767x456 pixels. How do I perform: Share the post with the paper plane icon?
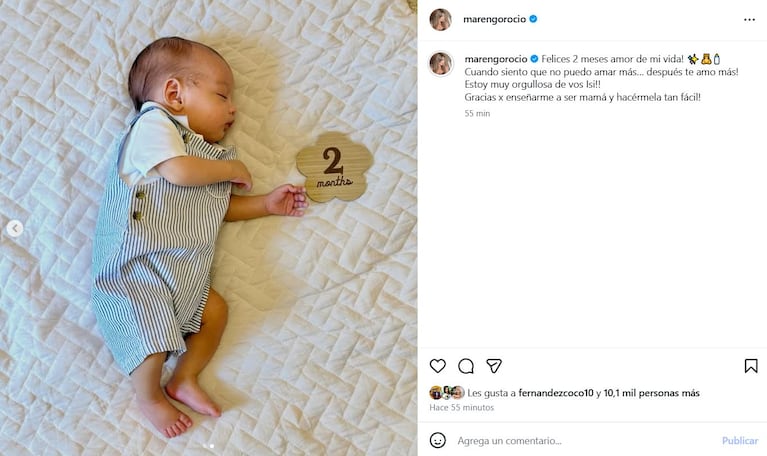coord(494,366)
